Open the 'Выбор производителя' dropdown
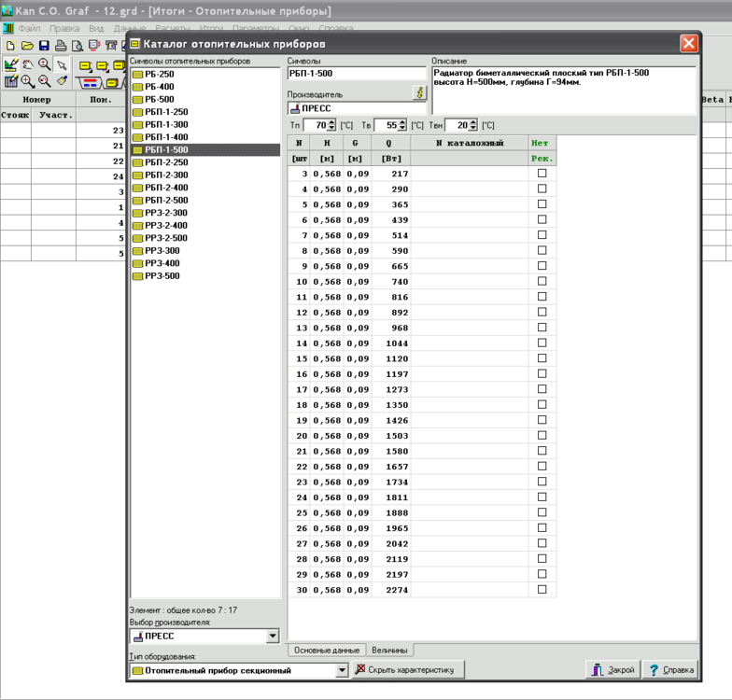Viewport: 732px width, 700px height. tap(273, 637)
